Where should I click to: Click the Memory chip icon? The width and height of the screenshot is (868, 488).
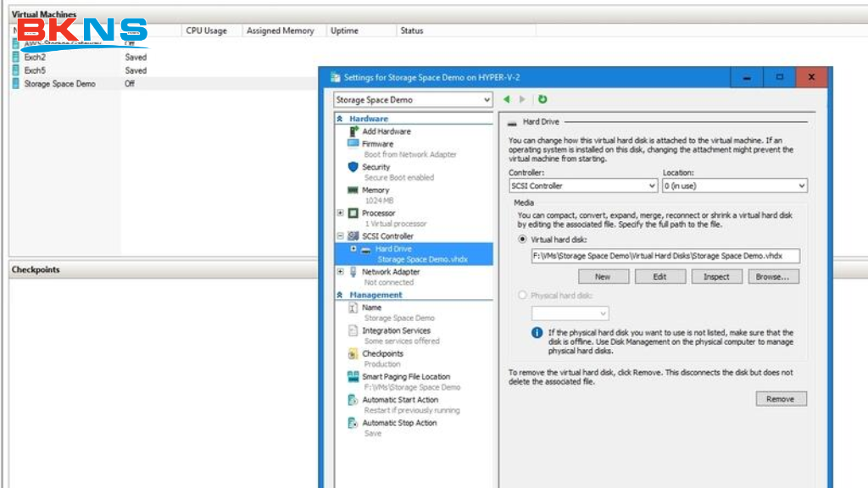[x=354, y=190]
